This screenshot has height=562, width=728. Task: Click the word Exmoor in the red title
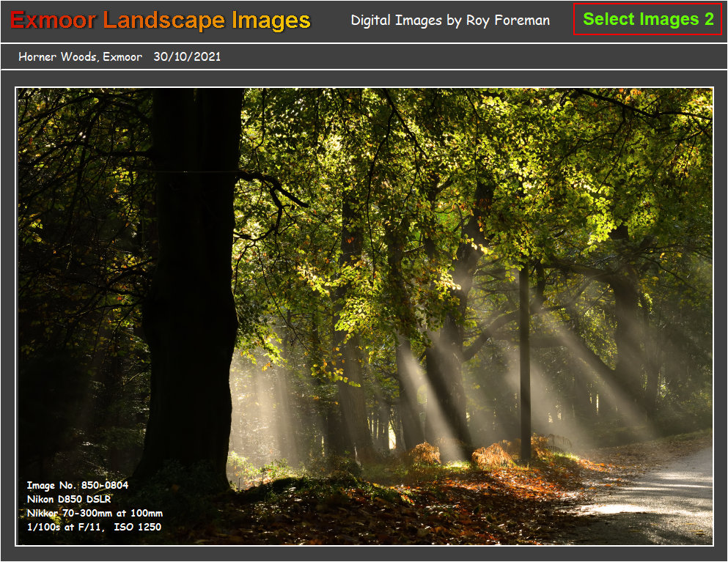(x=53, y=21)
